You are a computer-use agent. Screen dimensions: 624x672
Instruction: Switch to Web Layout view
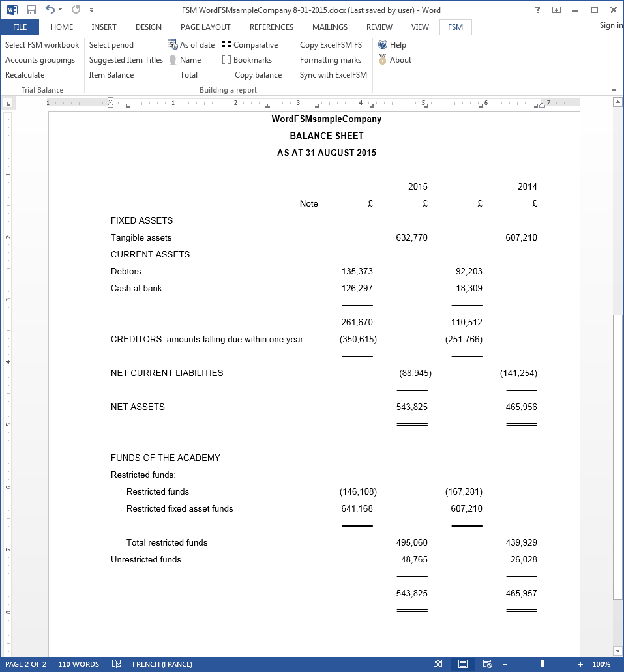coord(487,664)
